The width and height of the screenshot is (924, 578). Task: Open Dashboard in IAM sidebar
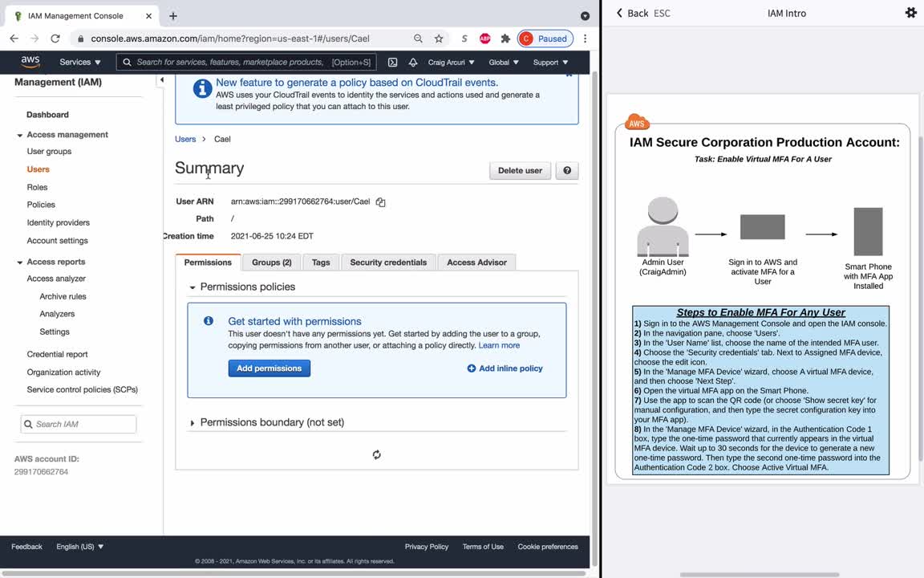(48, 115)
